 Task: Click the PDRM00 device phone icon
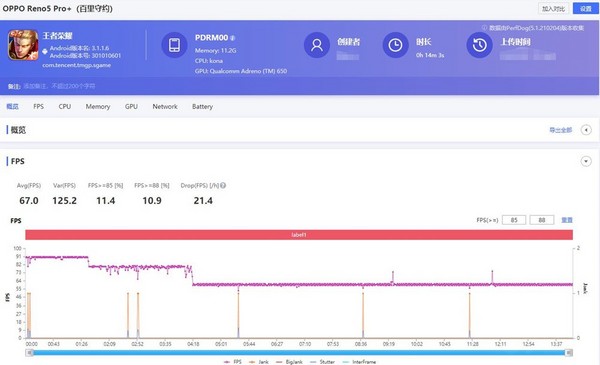(x=174, y=45)
